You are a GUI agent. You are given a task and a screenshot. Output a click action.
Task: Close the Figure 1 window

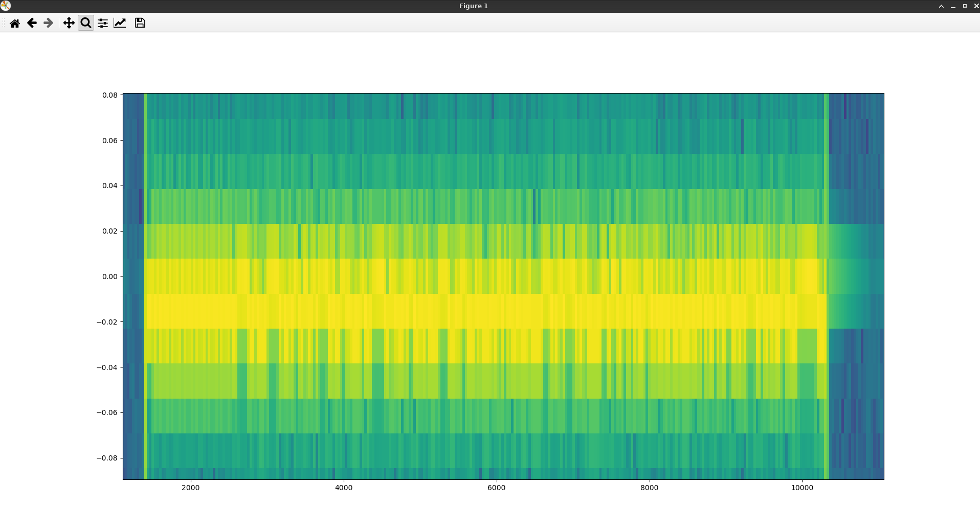976,6
